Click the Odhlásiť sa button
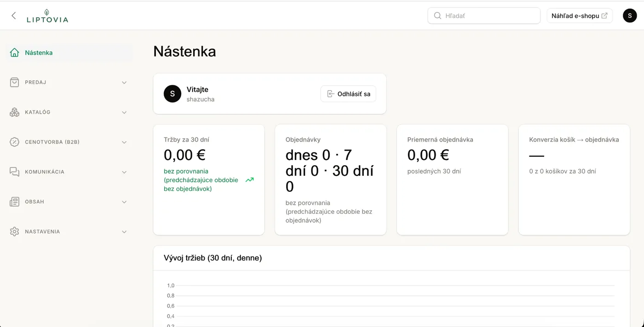 coord(348,94)
